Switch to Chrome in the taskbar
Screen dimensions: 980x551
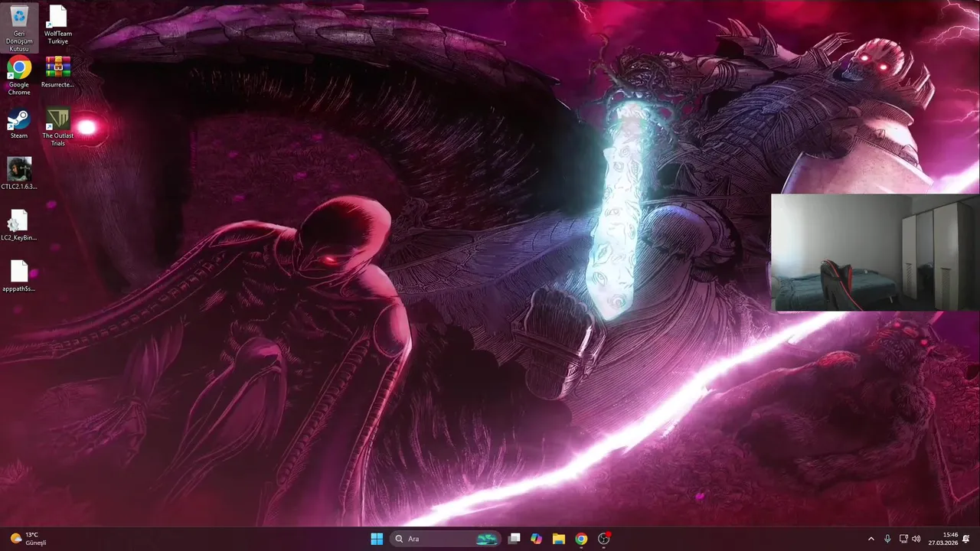tap(581, 539)
